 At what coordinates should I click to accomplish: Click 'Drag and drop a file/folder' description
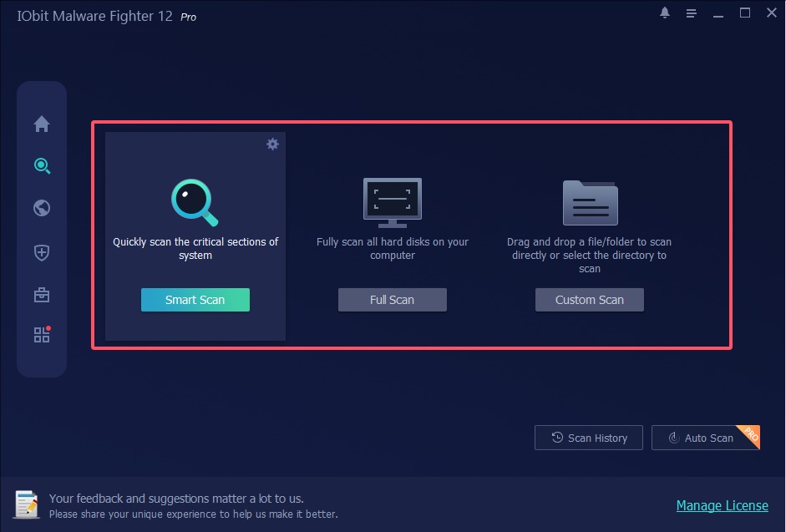tap(590, 255)
